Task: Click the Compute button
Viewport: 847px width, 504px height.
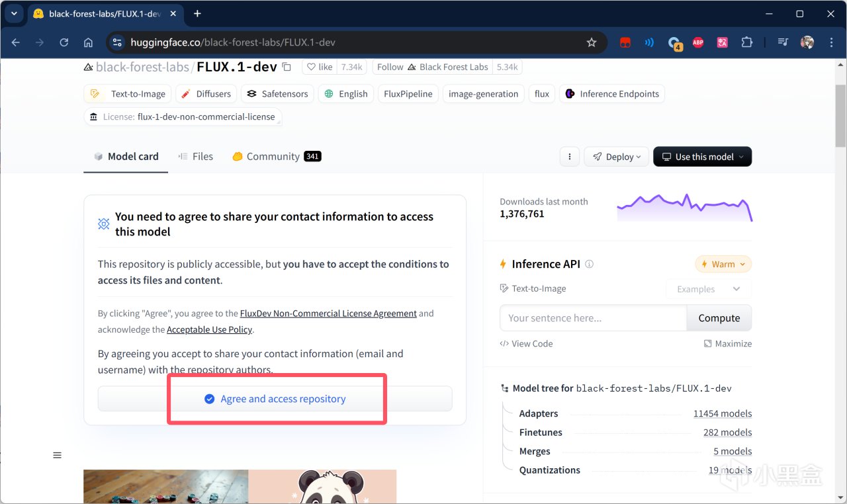Action: pyautogui.click(x=719, y=318)
